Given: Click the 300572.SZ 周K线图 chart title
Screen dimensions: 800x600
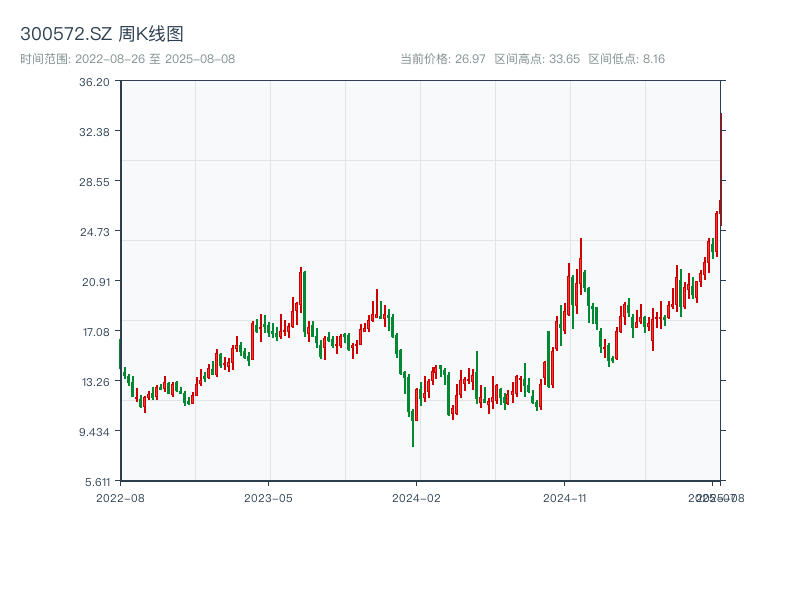Looking at the screenshot, I should tap(102, 34).
